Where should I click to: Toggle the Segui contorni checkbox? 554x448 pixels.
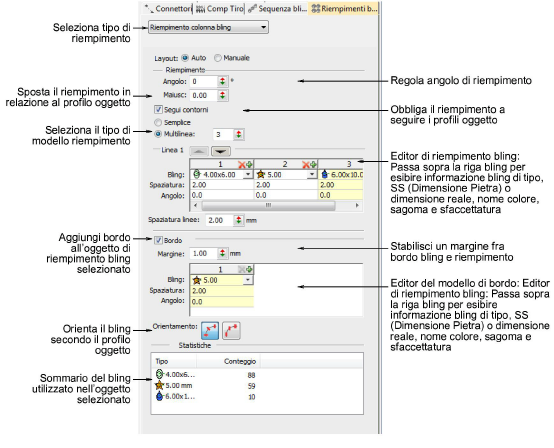(158, 110)
